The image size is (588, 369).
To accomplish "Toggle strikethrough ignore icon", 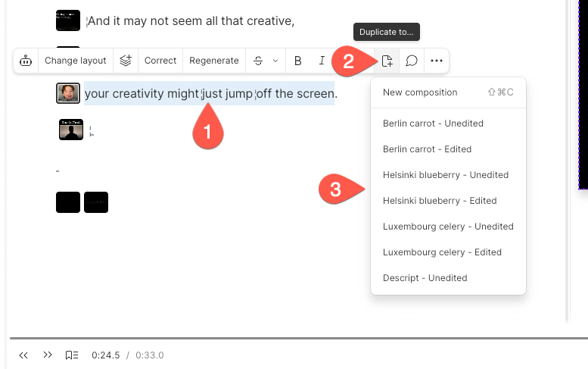I will pyautogui.click(x=258, y=61).
